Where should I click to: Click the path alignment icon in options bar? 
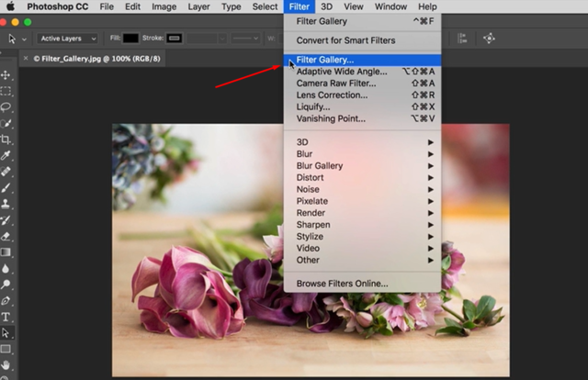tap(462, 39)
